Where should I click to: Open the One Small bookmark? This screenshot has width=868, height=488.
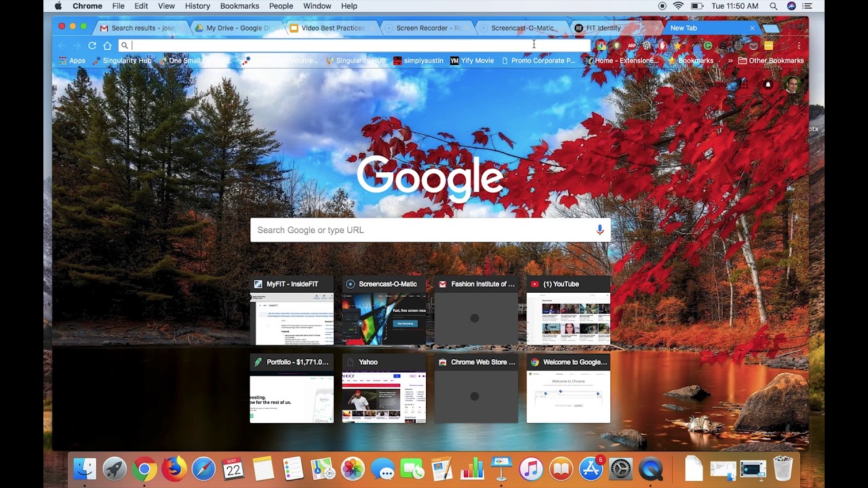[x=195, y=60]
